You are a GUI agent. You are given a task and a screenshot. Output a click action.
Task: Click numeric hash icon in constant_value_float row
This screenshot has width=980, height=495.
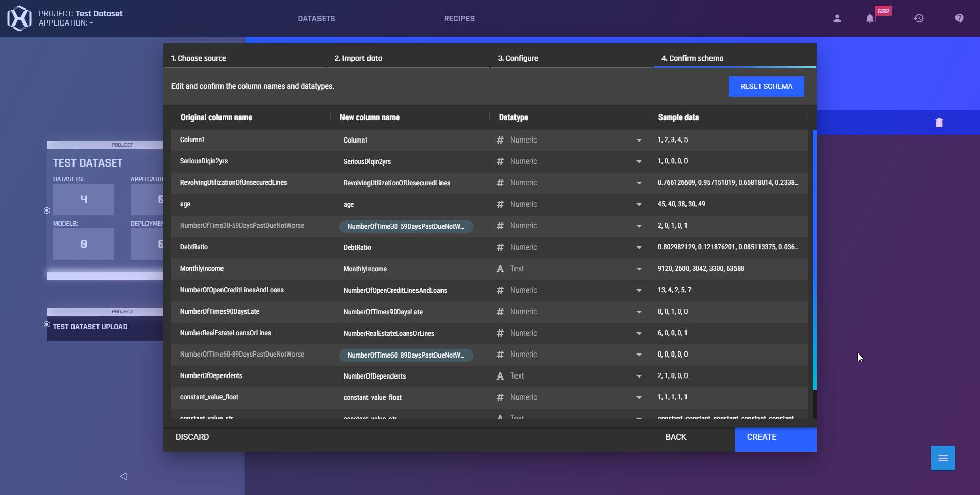[x=500, y=397]
